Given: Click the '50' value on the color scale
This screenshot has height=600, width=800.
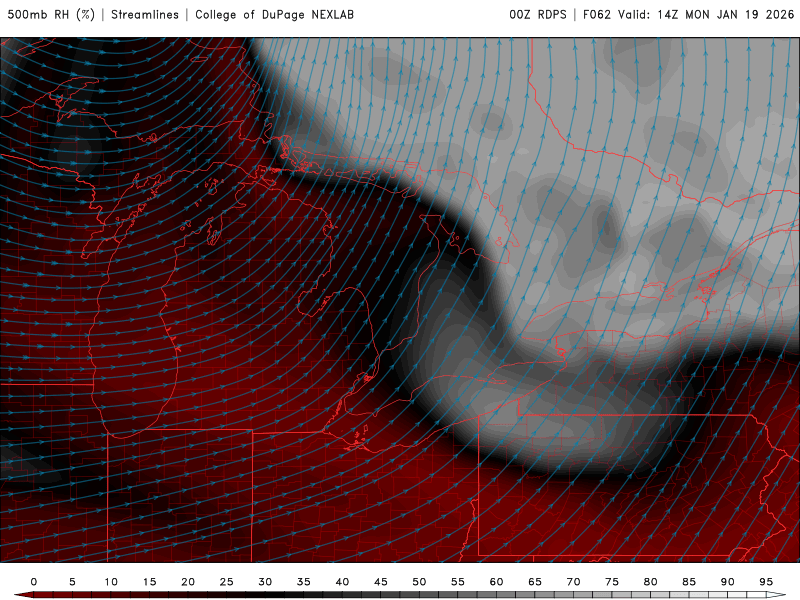Looking at the screenshot, I should pos(419,582).
